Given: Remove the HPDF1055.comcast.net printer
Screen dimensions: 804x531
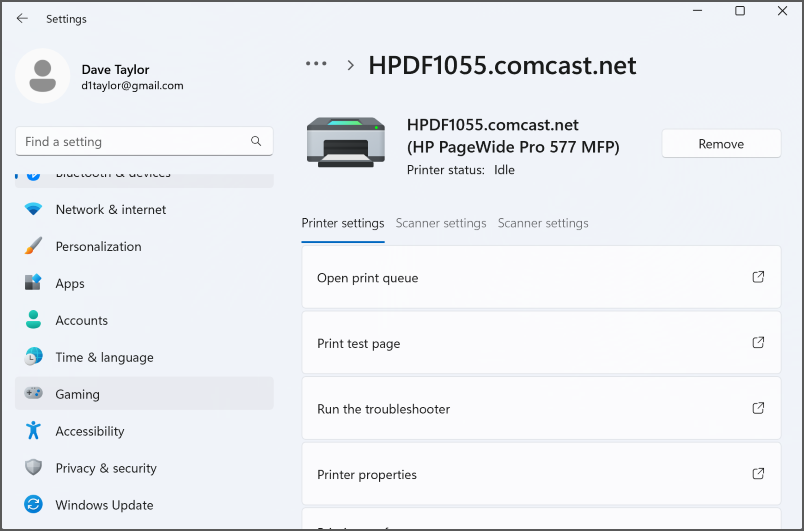Looking at the screenshot, I should (x=721, y=144).
